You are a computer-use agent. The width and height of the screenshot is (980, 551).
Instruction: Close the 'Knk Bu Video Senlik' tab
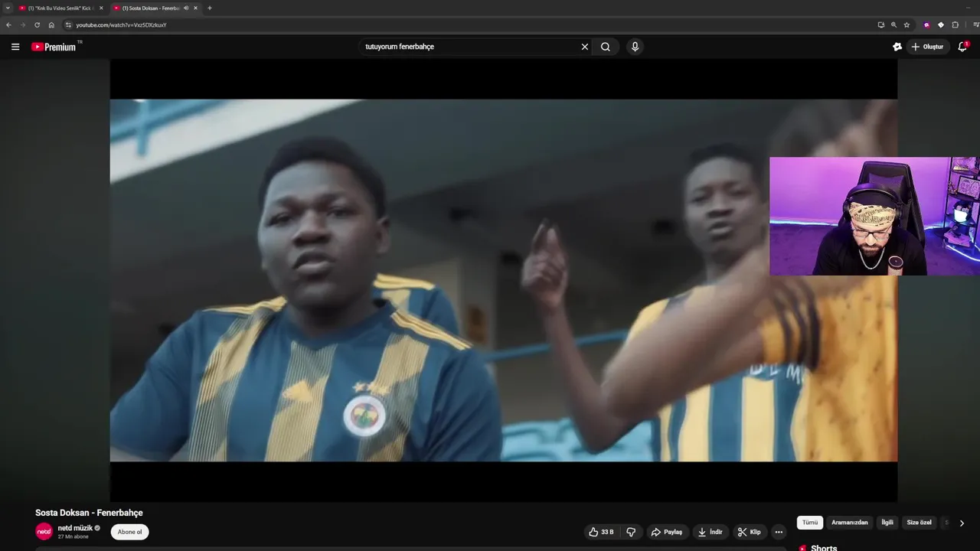click(101, 8)
